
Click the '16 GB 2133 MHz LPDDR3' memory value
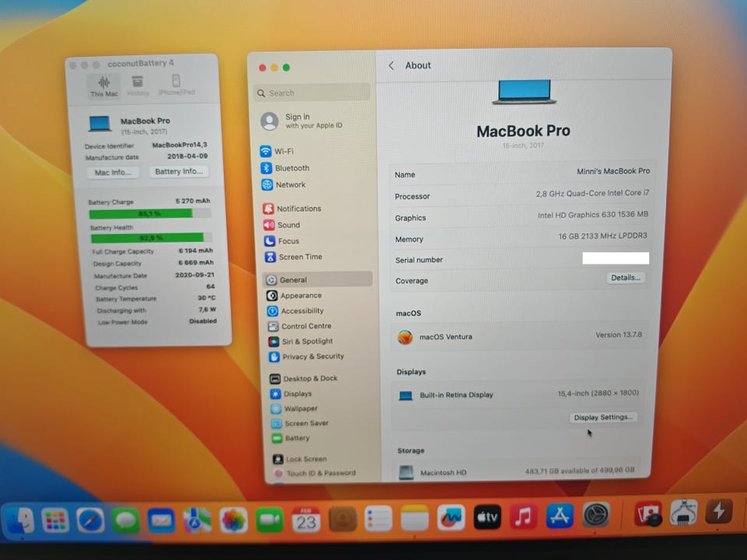coord(602,236)
